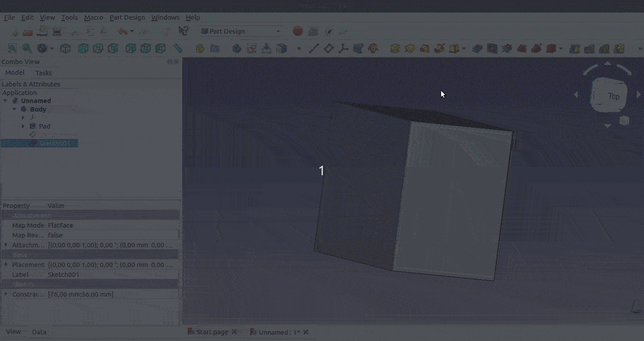Open the Macro menu
Image resolution: width=644 pixels, height=341 pixels.
[x=94, y=17]
